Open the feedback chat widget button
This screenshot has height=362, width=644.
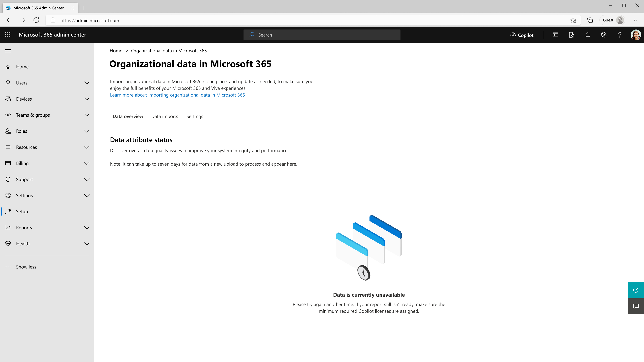pyautogui.click(x=636, y=306)
